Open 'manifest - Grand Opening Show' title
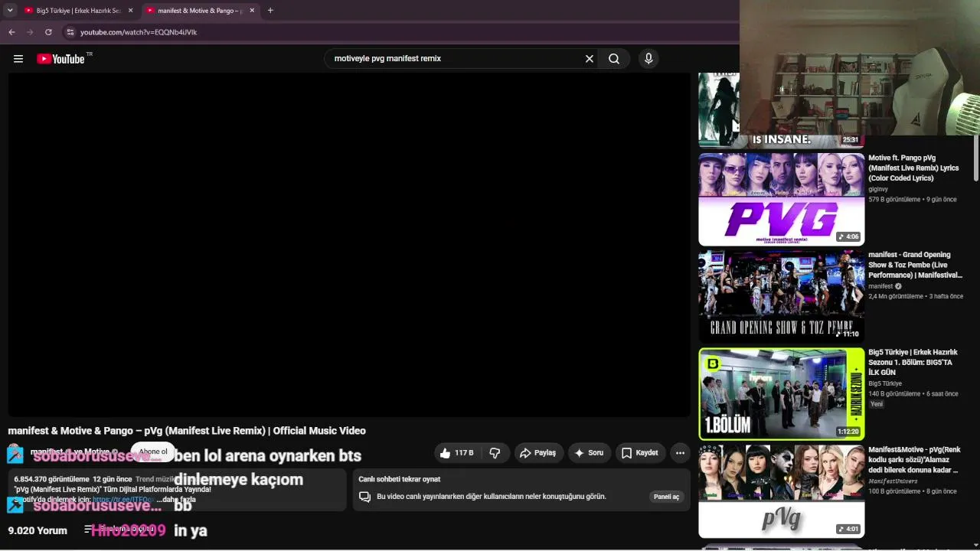This screenshot has width=980, height=551. pos(915,265)
